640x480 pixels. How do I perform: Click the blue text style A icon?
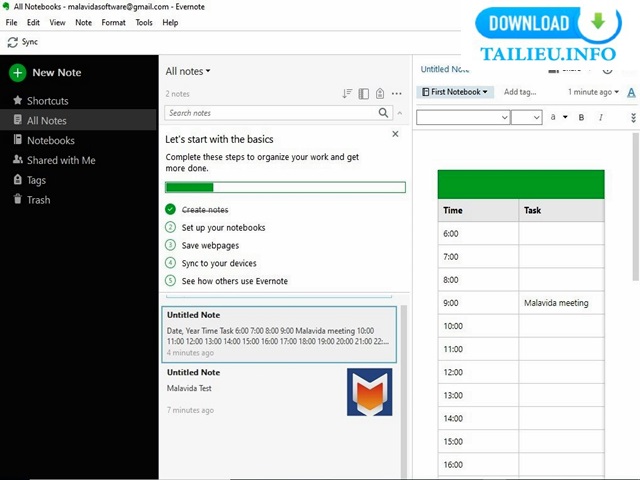[x=631, y=93]
